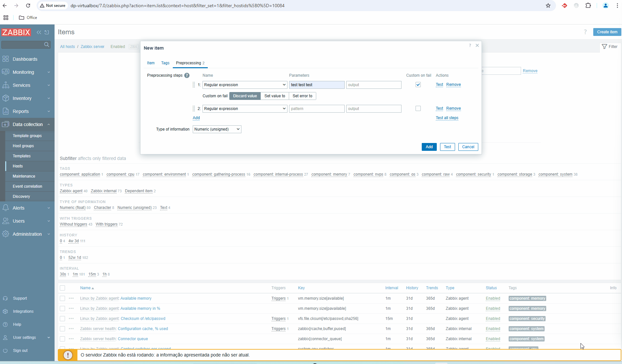Bookmark this page with the star icon
622x364 pixels.
(548, 6)
